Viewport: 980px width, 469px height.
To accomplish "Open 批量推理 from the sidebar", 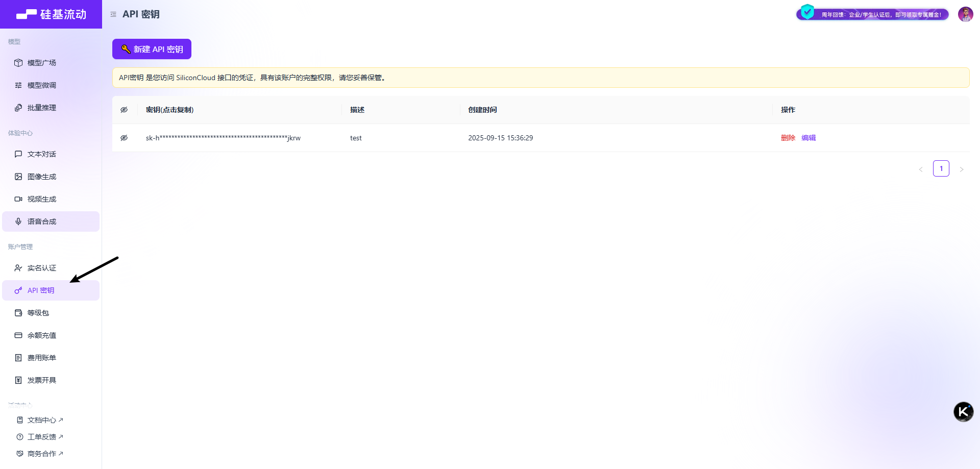I will (42, 108).
